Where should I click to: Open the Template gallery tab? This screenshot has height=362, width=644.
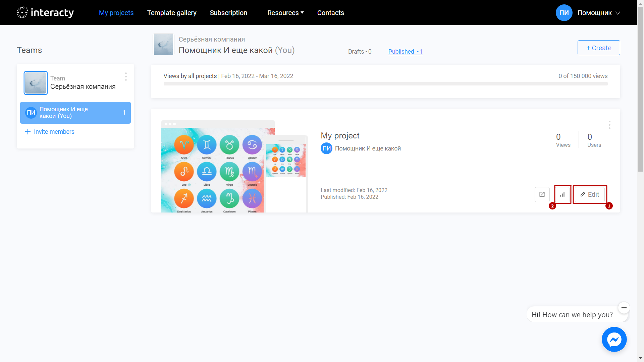[172, 12]
